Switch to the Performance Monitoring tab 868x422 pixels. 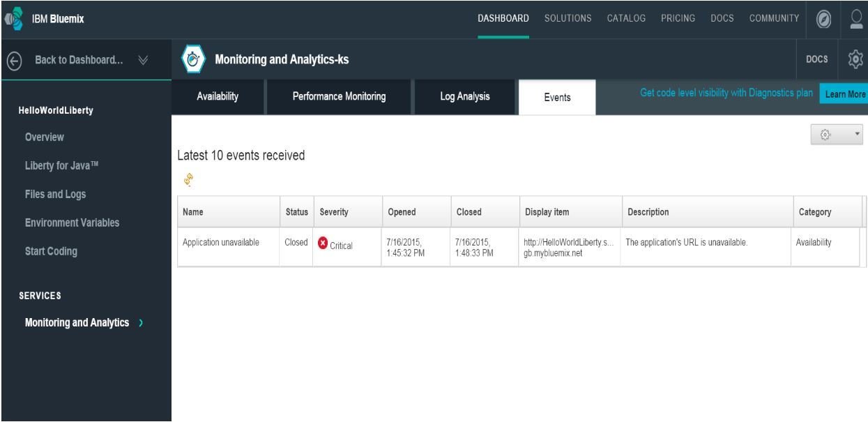coord(340,98)
